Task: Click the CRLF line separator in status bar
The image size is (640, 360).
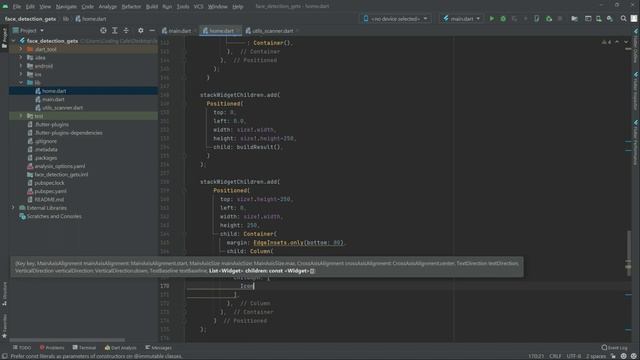Action: [555, 356]
